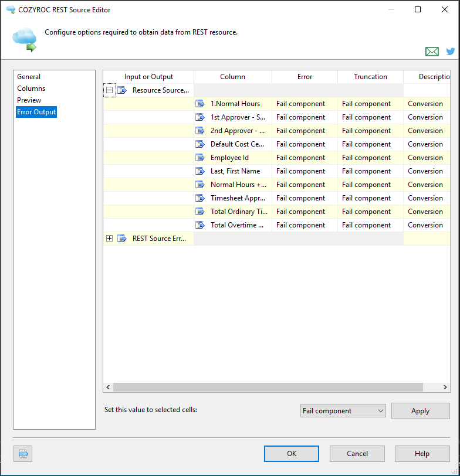460x476 pixels.
Task: Select Error cell for 2nd Approver row
Action: click(305, 131)
